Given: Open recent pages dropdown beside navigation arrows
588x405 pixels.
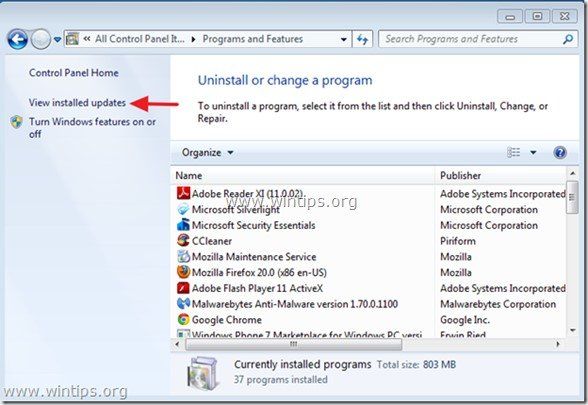Looking at the screenshot, I should 57,39.
